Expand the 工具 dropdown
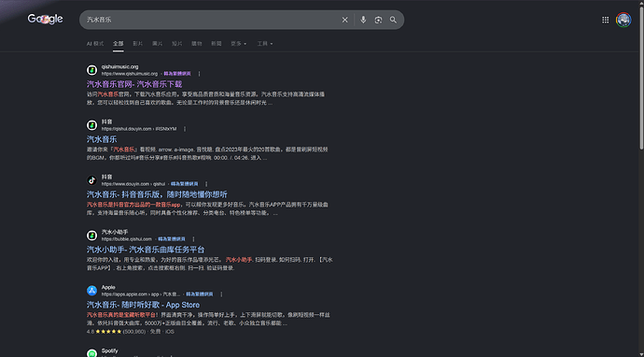This screenshot has width=644, height=357. [265, 44]
